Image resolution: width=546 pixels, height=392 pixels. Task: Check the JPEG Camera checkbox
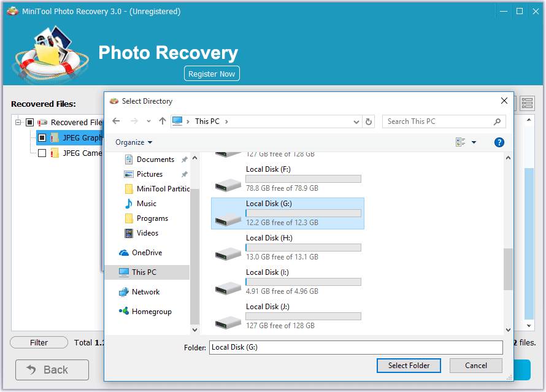pos(42,153)
